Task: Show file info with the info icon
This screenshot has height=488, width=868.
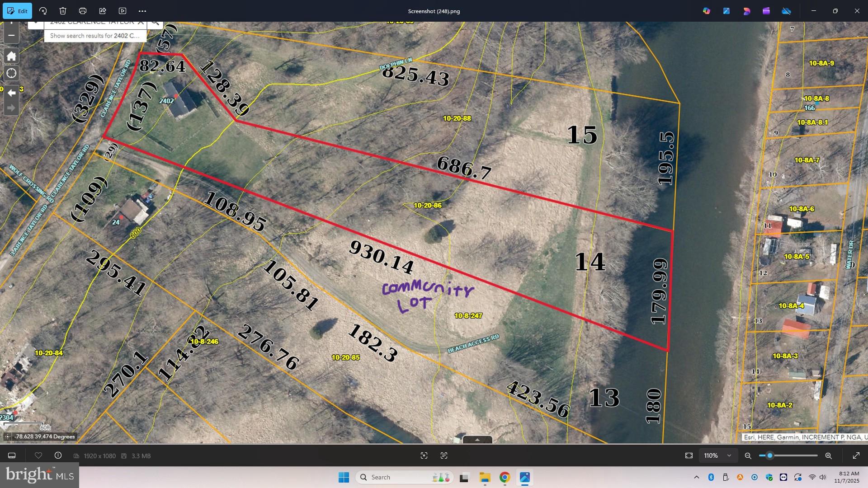Action: pos(58,455)
